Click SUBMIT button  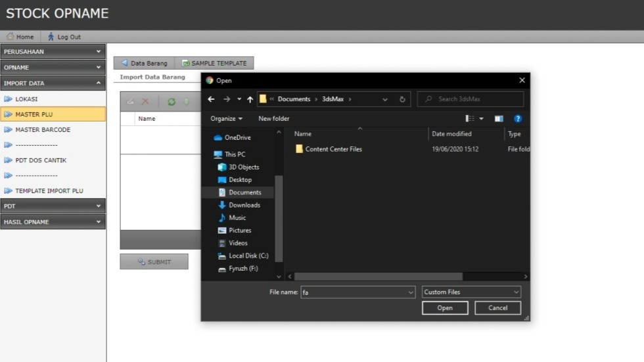154,261
